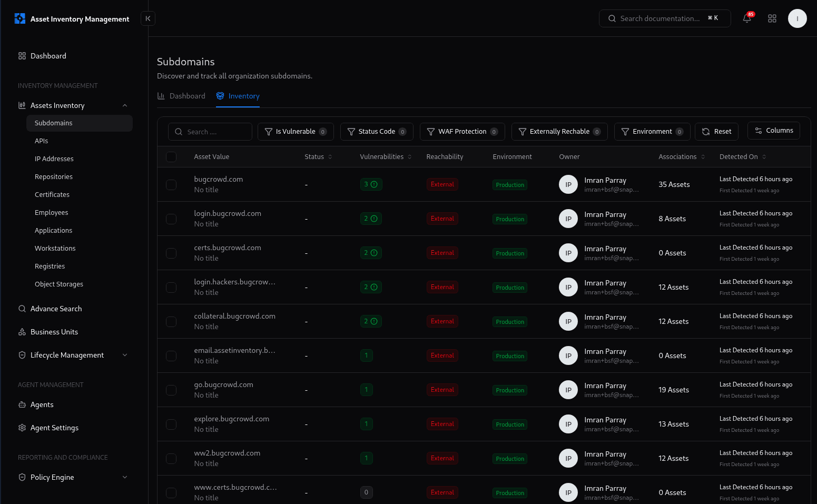Select the Inventory tab
The image size is (817, 504).
[238, 96]
